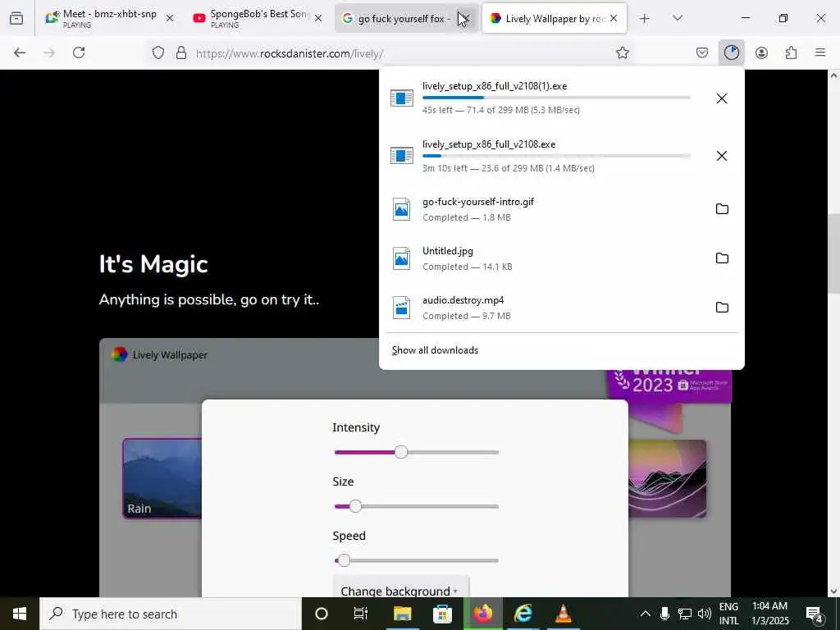The width and height of the screenshot is (840, 630).
Task: Close the Meet tab
Action: click(170, 18)
